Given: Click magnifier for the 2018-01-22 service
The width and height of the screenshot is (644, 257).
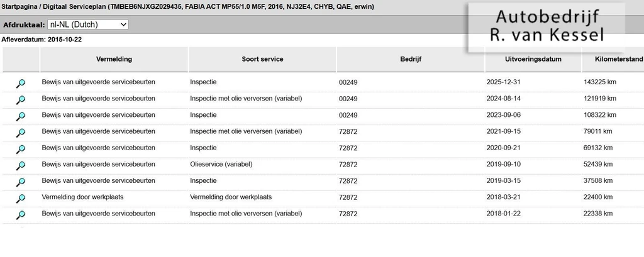Looking at the screenshot, I should [21, 215].
